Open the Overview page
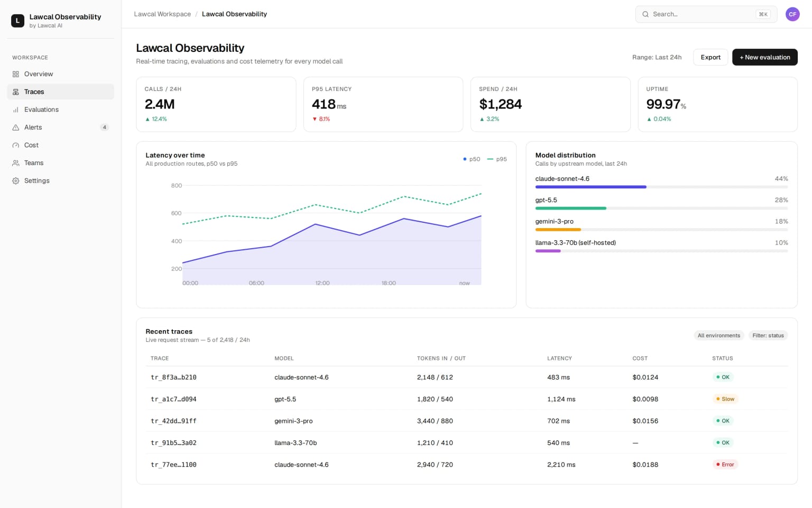Image resolution: width=812 pixels, height=508 pixels. click(x=60, y=74)
